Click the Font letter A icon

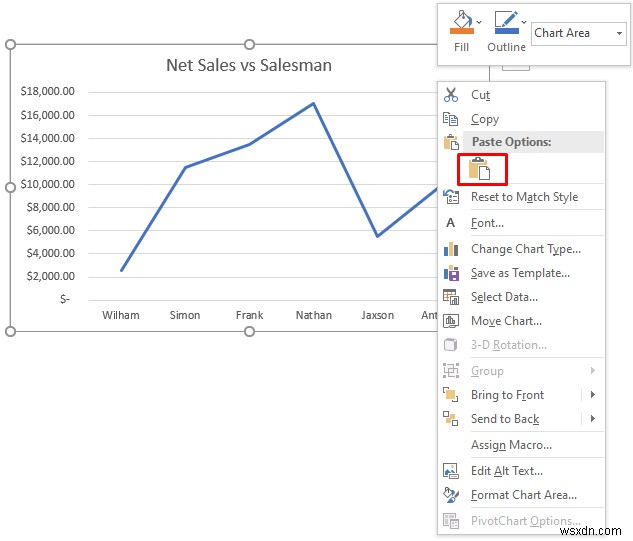click(x=451, y=223)
